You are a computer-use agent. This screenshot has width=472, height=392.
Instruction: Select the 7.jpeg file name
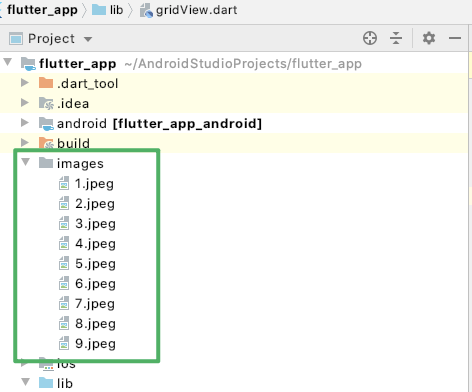click(95, 304)
